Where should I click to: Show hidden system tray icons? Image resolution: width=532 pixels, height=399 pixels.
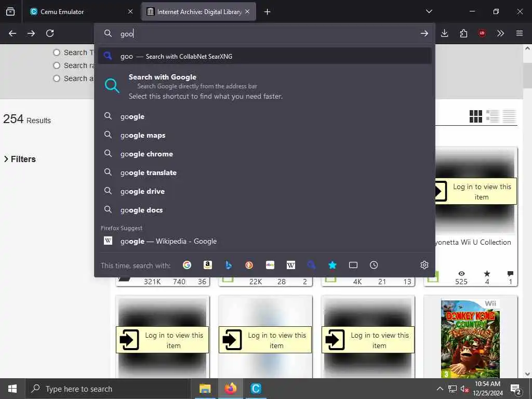tap(440, 389)
